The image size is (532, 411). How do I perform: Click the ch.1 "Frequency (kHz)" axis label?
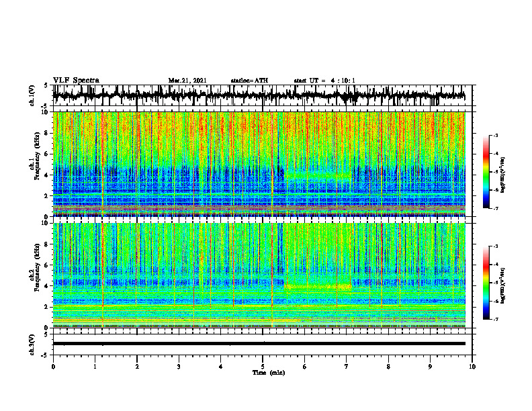click(37, 156)
